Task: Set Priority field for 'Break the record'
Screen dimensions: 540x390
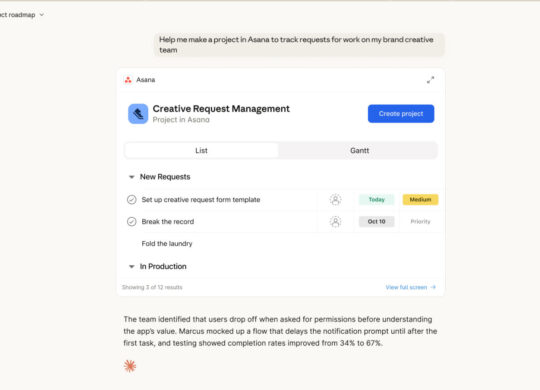Action: pyautogui.click(x=420, y=222)
